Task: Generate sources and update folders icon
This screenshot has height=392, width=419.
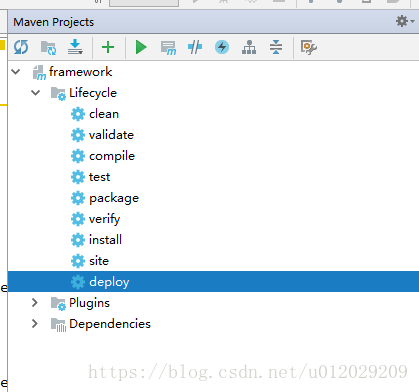Action: point(48,48)
